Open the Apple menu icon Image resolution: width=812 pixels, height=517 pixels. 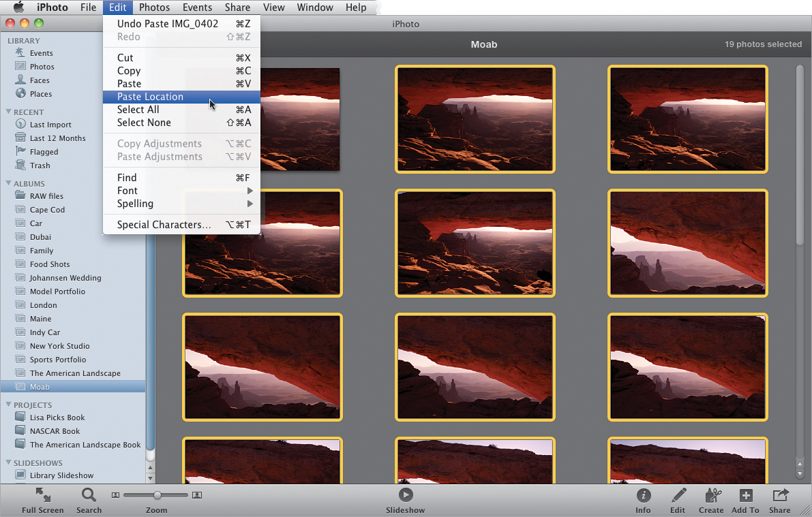(18, 7)
